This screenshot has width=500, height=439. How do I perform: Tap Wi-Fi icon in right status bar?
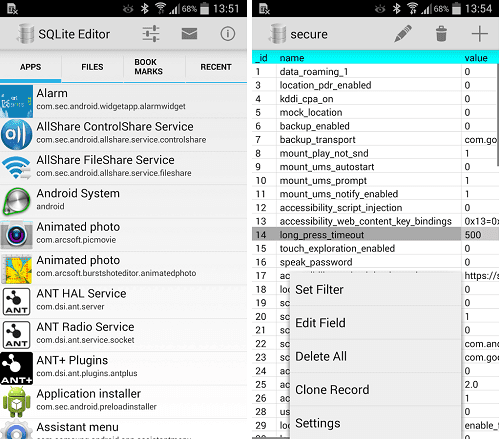coord(413,8)
